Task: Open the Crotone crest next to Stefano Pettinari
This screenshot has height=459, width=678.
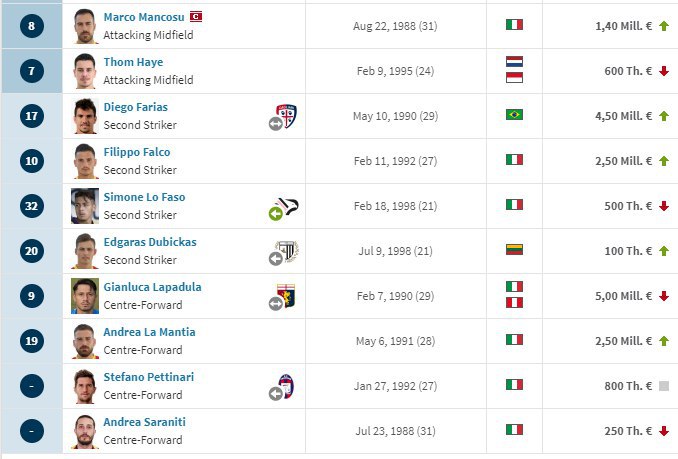Action: 286,386
